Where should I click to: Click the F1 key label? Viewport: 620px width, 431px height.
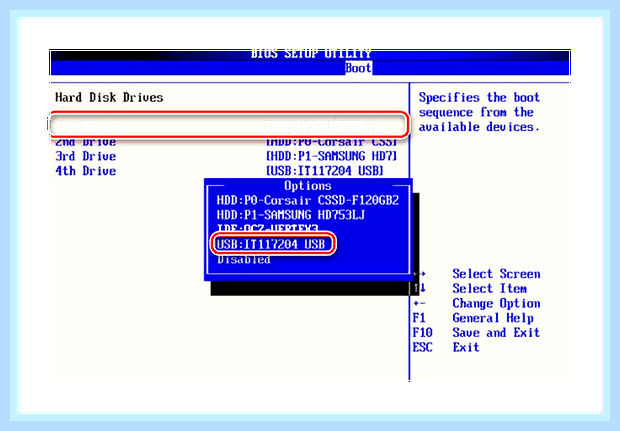[x=419, y=318]
